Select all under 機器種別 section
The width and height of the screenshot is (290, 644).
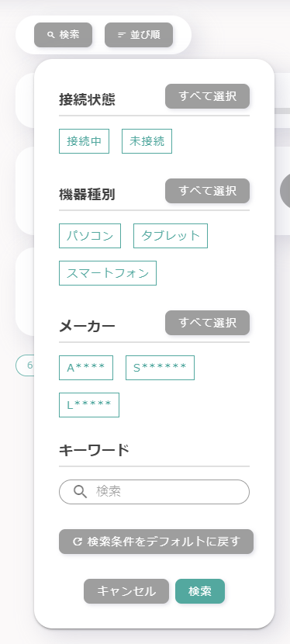point(208,191)
